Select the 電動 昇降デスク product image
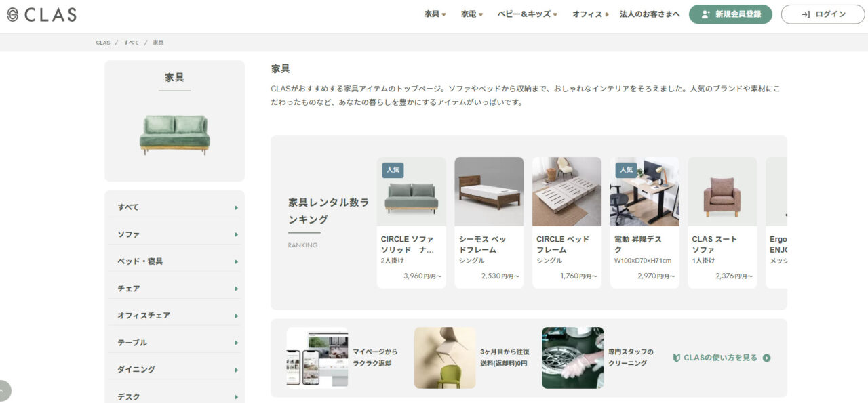 pos(644,192)
